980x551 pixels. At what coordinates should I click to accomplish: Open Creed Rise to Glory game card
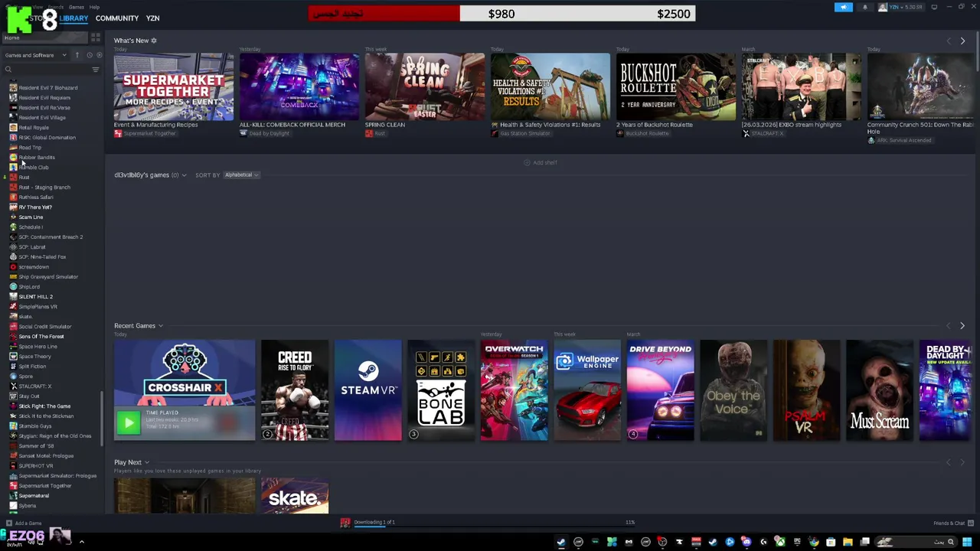tap(295, 390)
